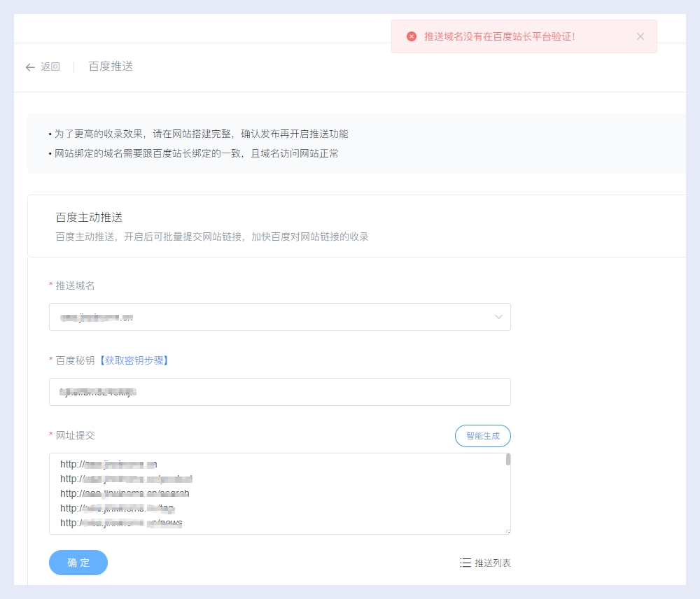Screen dimensions: 700x599
Task: Open the 获取密钥步骤 link
Action: 134,360
